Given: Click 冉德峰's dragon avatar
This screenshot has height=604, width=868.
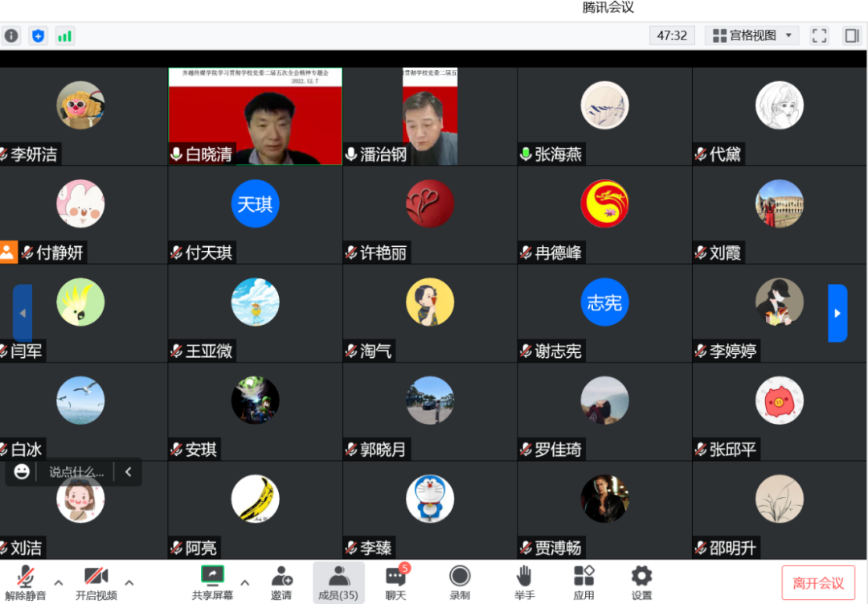Looking at the screenshot, I should [x=604, y=203].
